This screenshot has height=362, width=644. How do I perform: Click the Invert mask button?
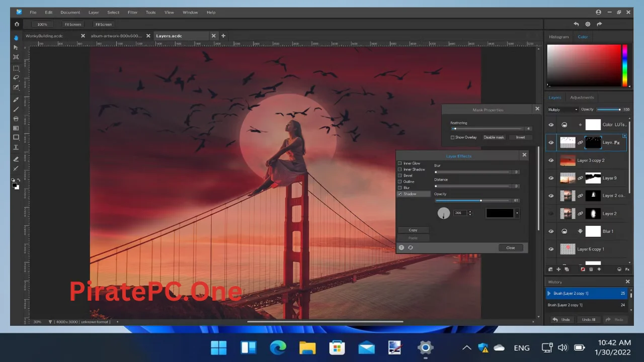[x=520, y=137]
